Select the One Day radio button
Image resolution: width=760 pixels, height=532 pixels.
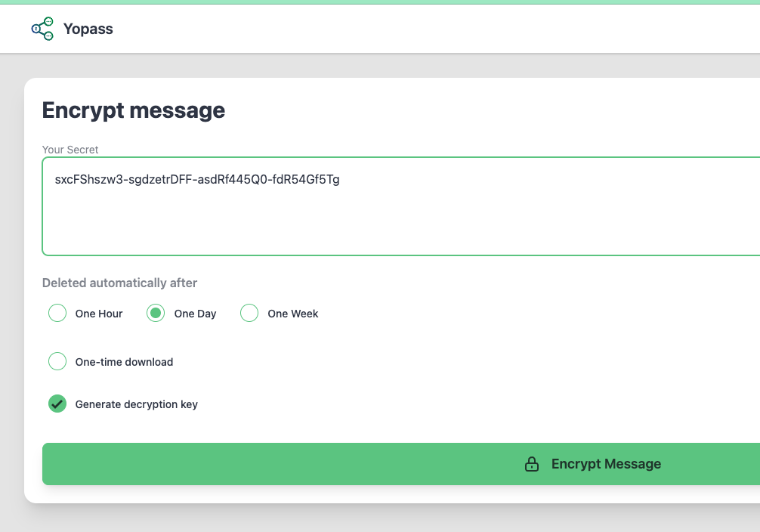[x=156, y=313]
